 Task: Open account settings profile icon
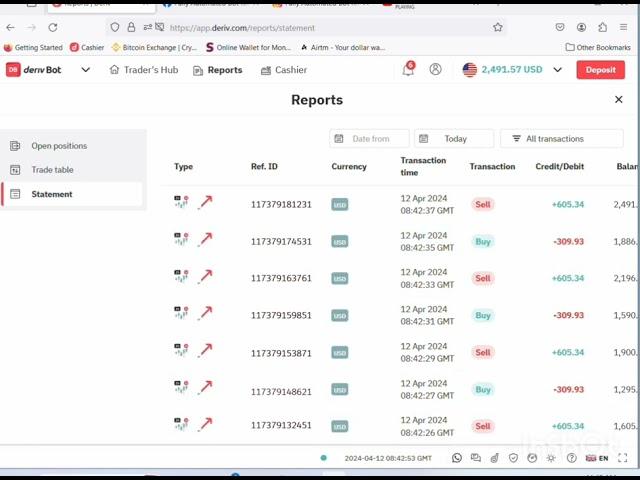click(435, 70)
